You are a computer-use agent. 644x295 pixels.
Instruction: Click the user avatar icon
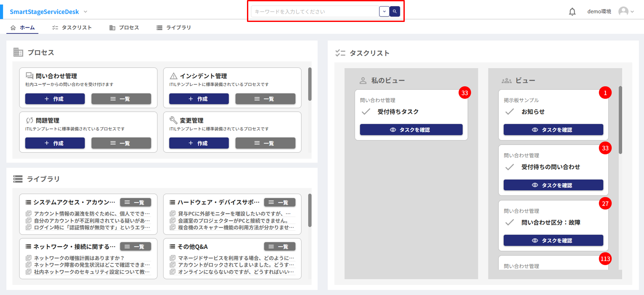(x=623, y=11)
